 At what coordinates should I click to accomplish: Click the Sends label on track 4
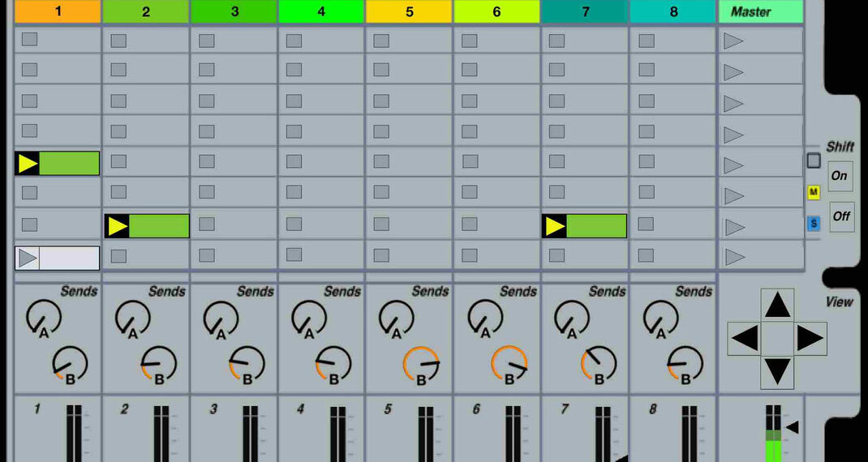tap(342, 292)
